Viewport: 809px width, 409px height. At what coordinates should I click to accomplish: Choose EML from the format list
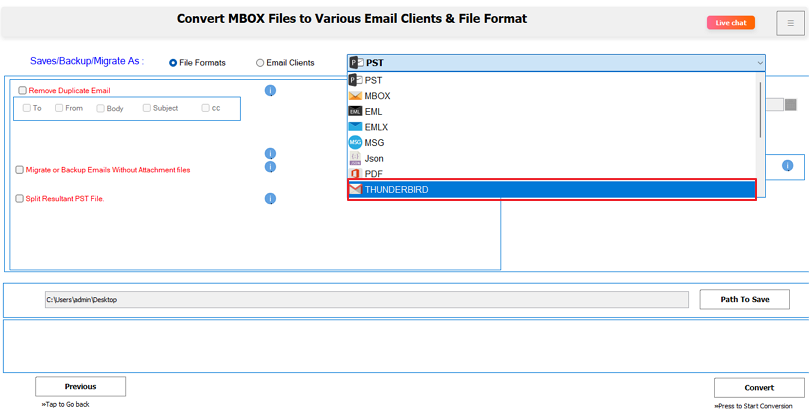tap(552, 111)
